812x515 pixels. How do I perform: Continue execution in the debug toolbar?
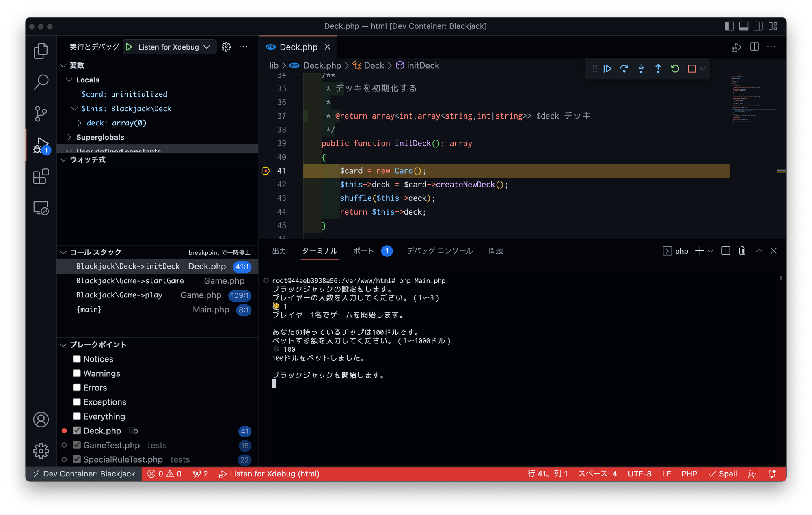607,69
